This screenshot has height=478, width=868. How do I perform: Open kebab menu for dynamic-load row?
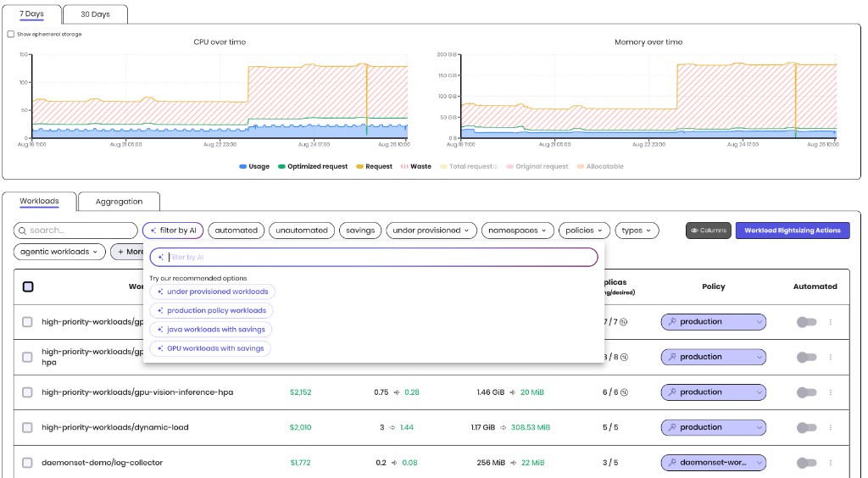(x=831, y=428)
